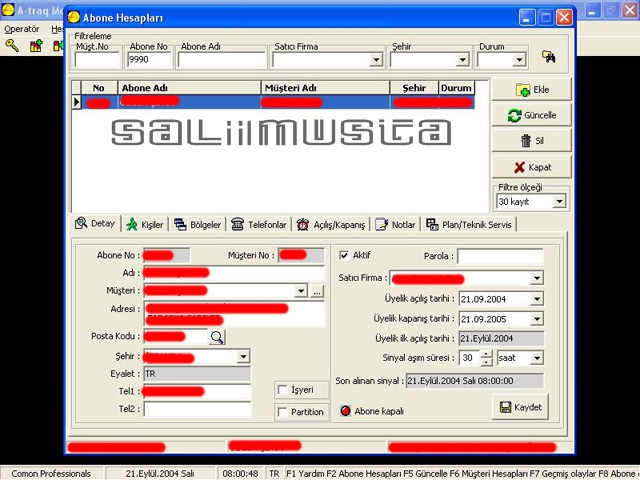Click the Abone No filter input field
This screenshot has width=640, height=480.
[x=149, y=60]
